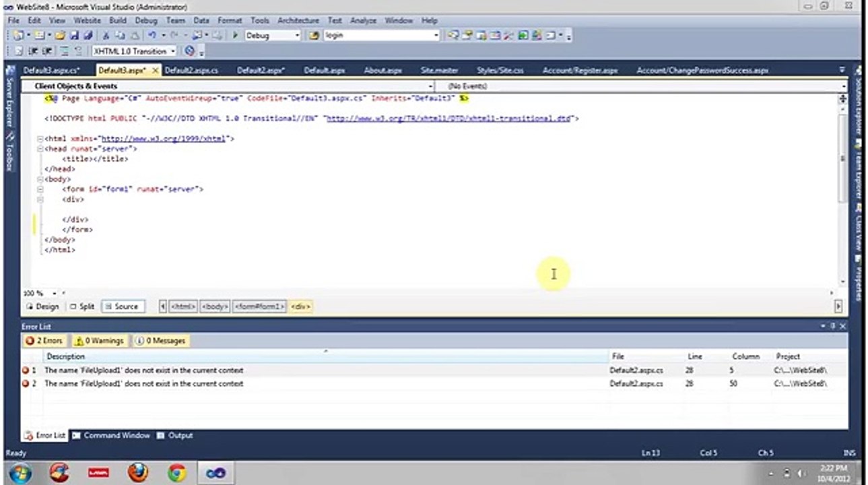Open the Server Explorer side panel tab

click(9, 98)
